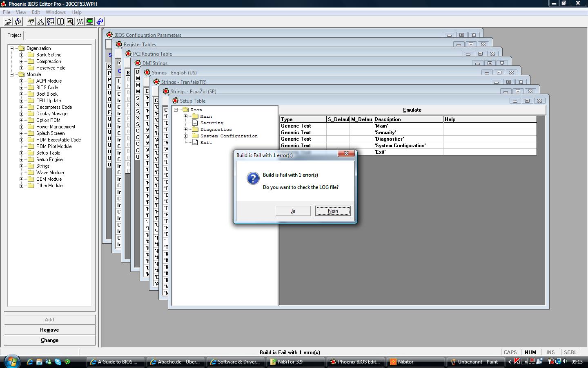This screenshot has width=588, height=368.
Task: Open the File menu
Action: click(7, 12)
